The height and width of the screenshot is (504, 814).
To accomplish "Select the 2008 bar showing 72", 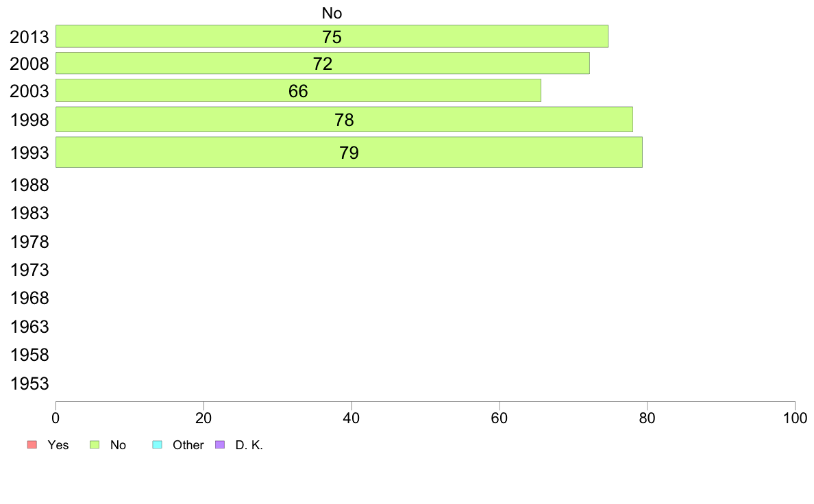I will (x=323, y=63).
